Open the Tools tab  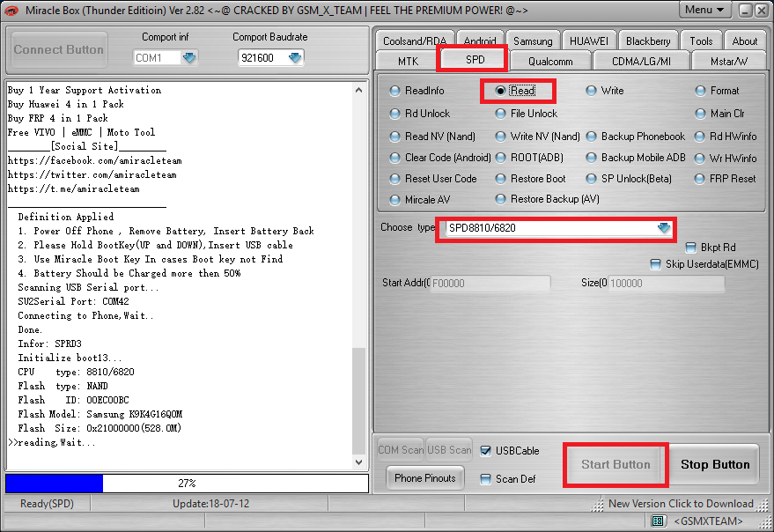702,41
